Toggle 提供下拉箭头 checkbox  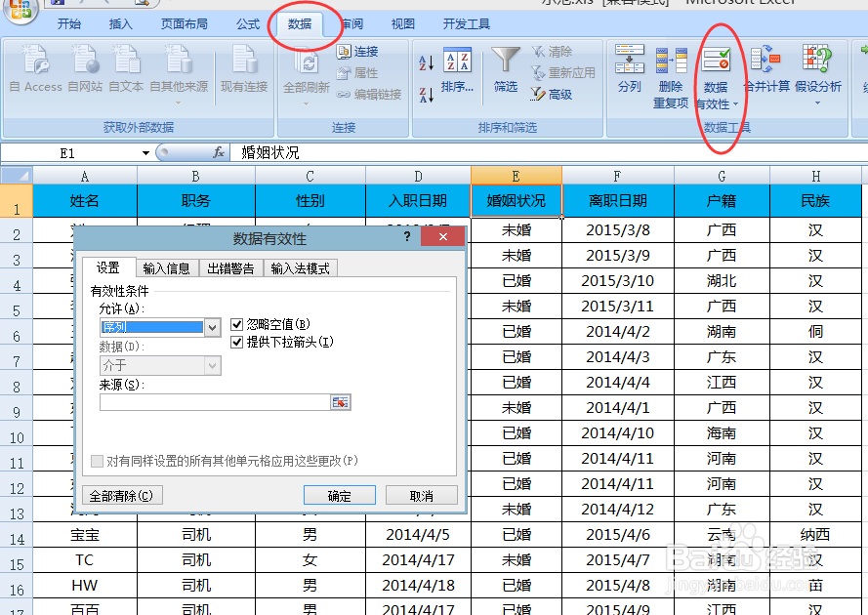coord(237,342)
